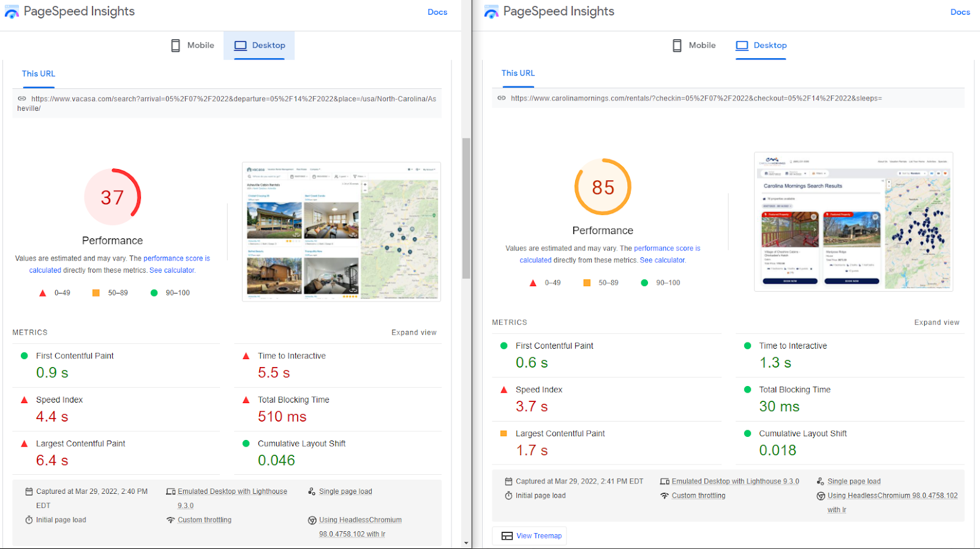Open Docs link in right window
Image resolution: width=980 pixels, height=549 pixels.
pos(960,12)
